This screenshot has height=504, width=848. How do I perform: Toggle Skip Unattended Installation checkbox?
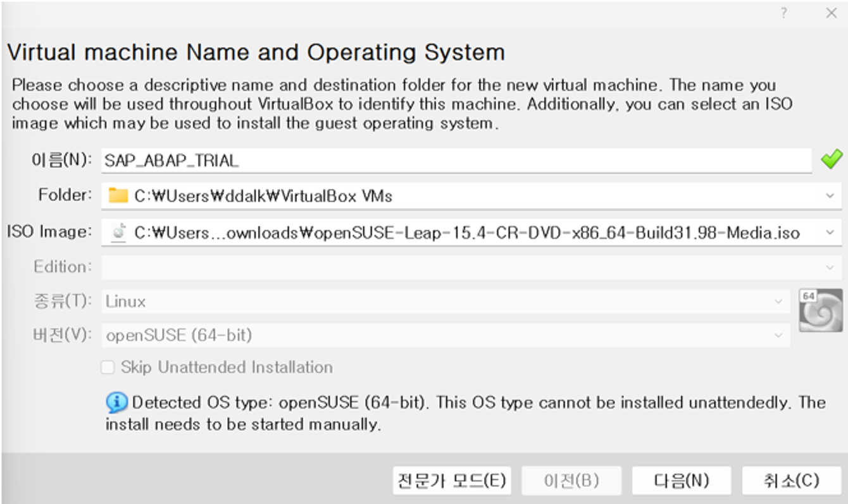(x=108, y=367)
